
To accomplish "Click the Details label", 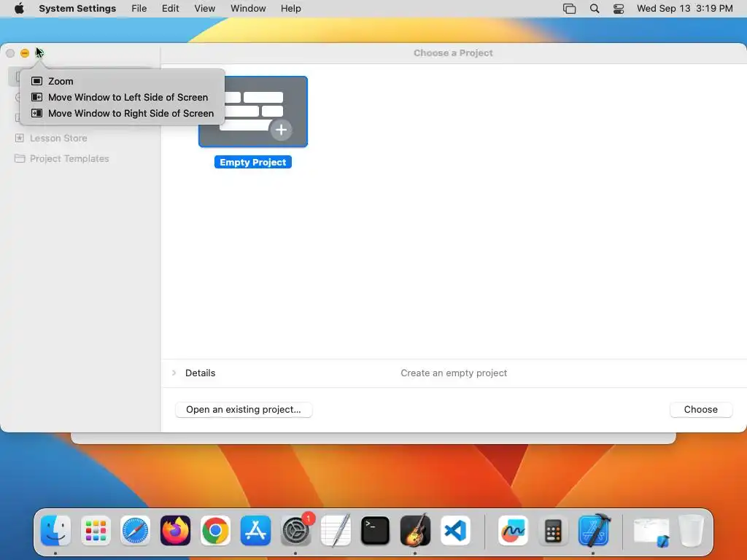I will 200,373.
